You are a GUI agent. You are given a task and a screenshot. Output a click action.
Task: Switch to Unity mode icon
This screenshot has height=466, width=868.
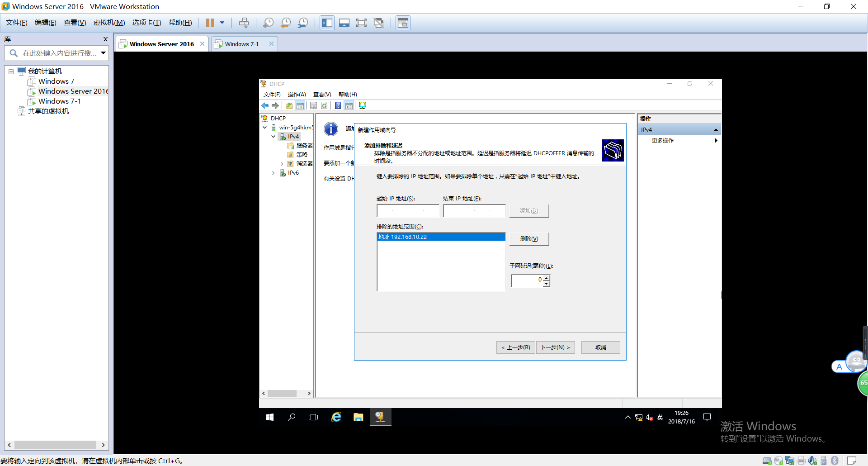(379, 23)
